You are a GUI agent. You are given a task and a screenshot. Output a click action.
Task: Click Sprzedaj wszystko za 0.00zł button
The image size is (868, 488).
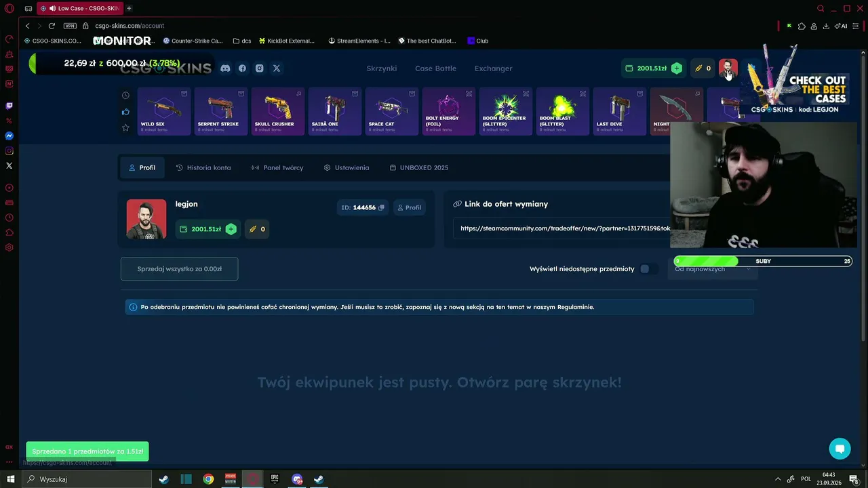(179, 269)
